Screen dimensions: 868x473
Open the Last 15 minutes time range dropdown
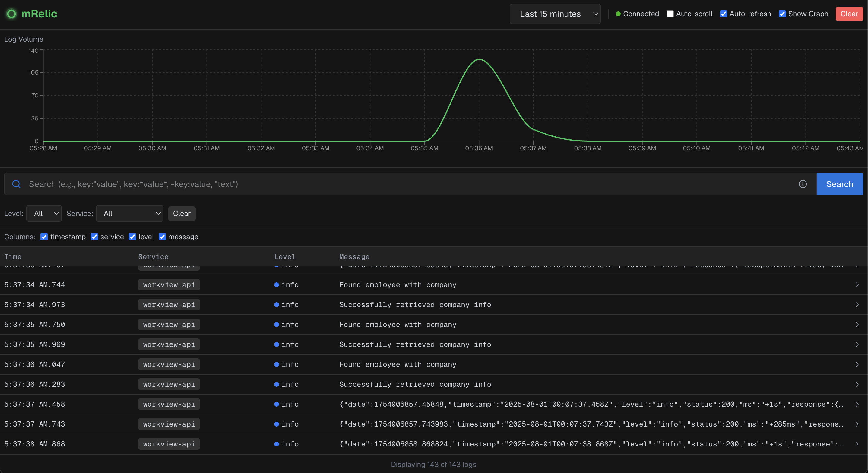(x=555, y=14)
